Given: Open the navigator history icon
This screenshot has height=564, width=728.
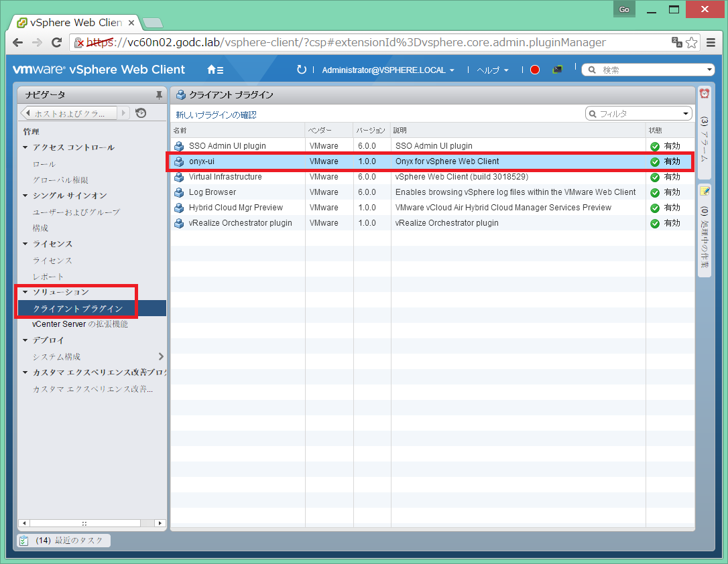Looking at the screenshot, I should (141, 113).
